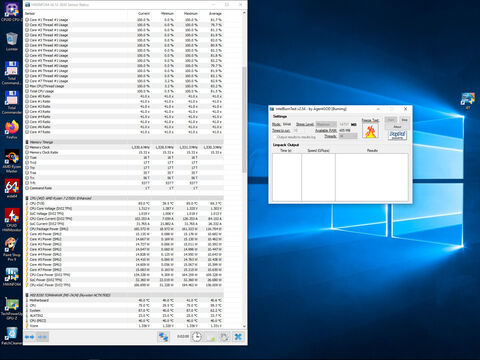The height and width of the screenshot is (360, 480).
Task: Click the expand-columns arrows icon in HWiNFO
Action: click(x=30, y=337)
